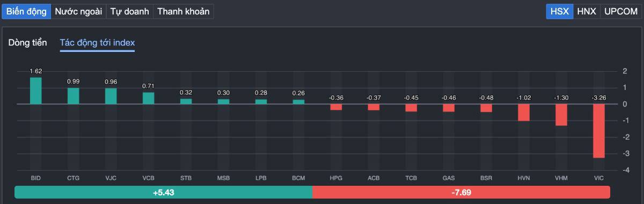Open the Dòng tiền sub-tab
The image size is (644, 204).
[27, 42]
